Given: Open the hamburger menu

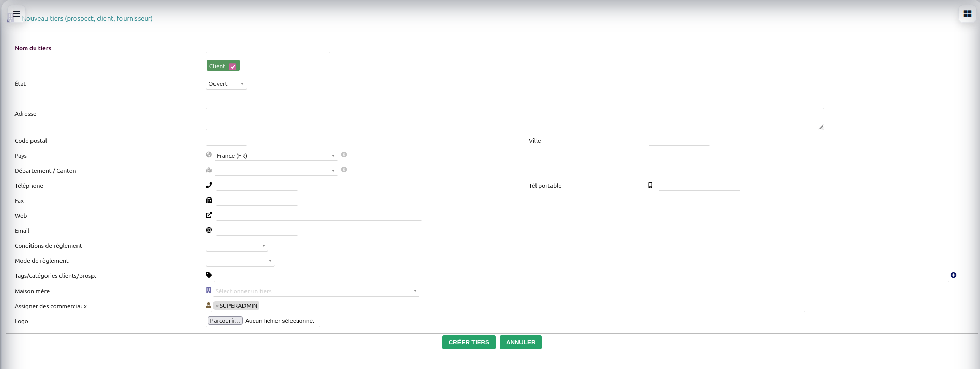Looking at the screenshot, I should click(16, 14).
